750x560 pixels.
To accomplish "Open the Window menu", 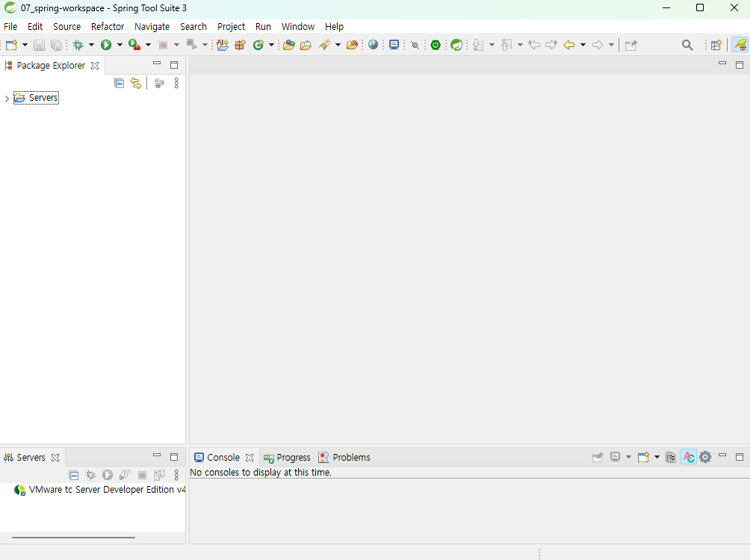I will (x=297, y=27).
